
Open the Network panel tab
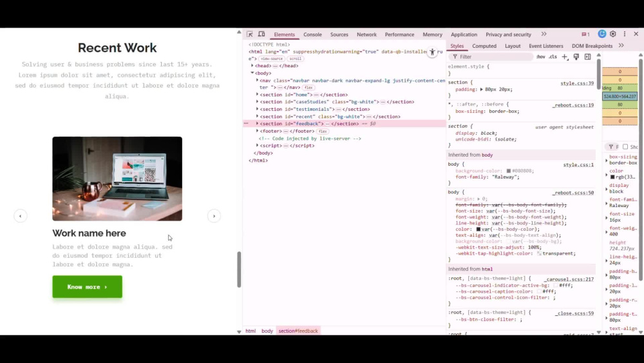(x=367, y=35)
